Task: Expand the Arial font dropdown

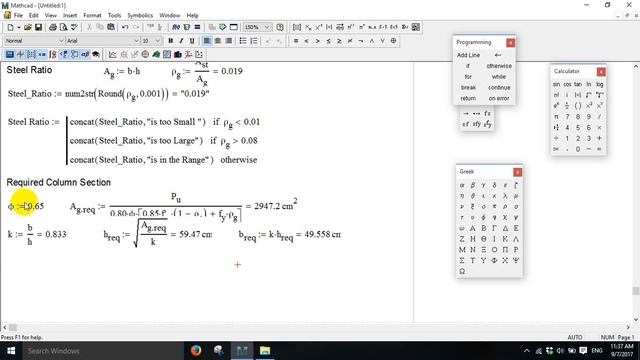Action: click(136, 41)
